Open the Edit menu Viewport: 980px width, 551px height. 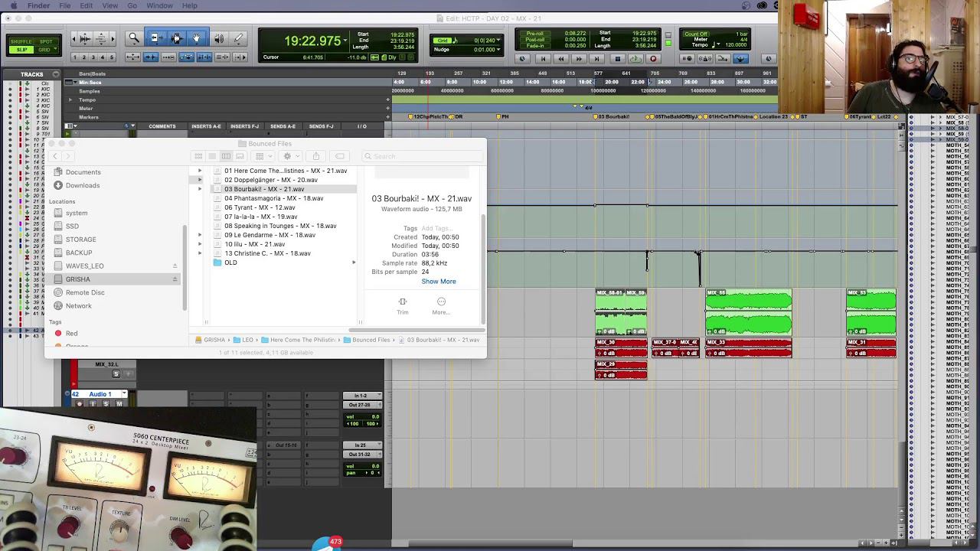[87, 5]
